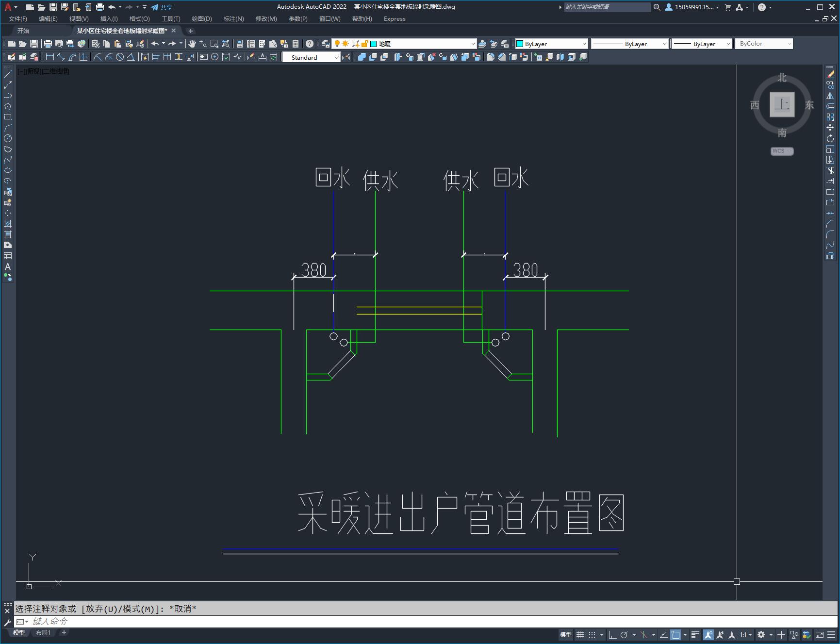The height and width of the screenshot is (644, 840).
Task: Open a new drawing tab with plus
Action: [x=191, y=31]
